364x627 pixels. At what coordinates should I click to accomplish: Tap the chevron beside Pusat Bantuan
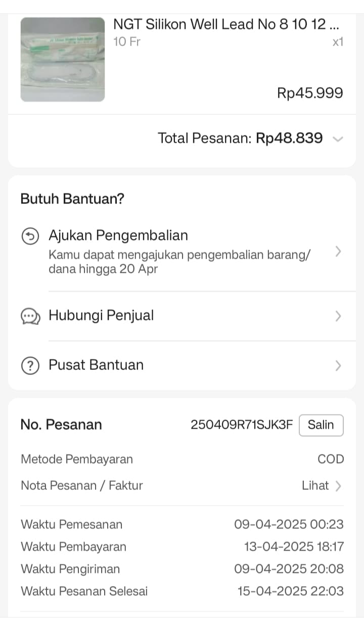point(339,365)
